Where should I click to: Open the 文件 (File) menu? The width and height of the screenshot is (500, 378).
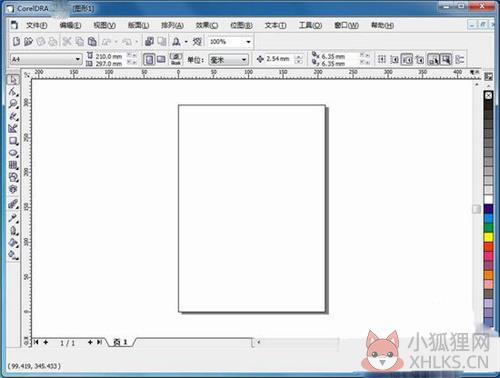pyautogui.click(x=37, y=25)
